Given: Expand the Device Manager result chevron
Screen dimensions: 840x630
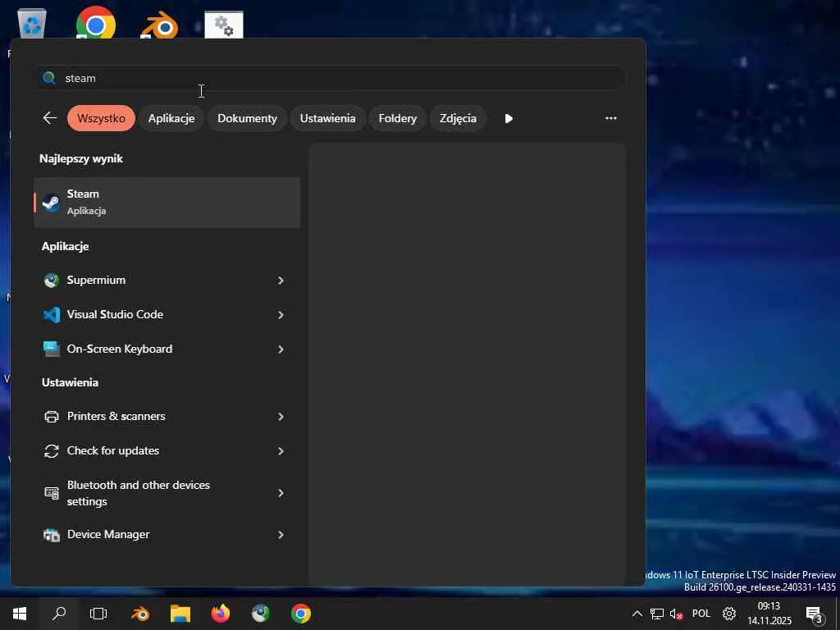Looking at the screenshot, I should click(281, 535).
